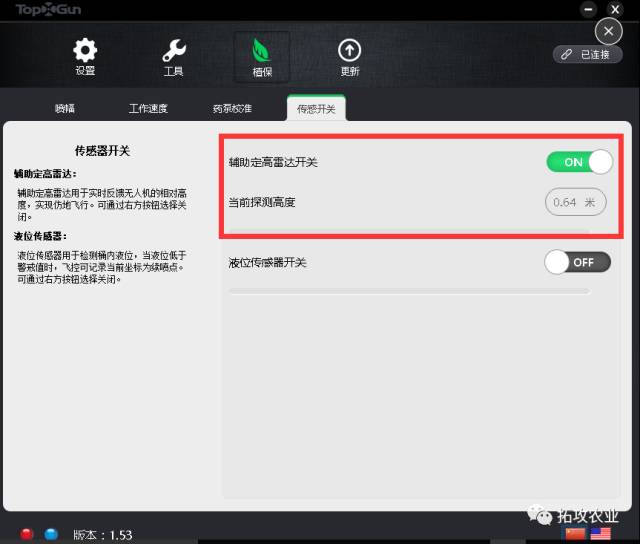This screenshot has height=544, width=640.
Task: Switch language with the Chinese flag
Action: coord(575,533)
